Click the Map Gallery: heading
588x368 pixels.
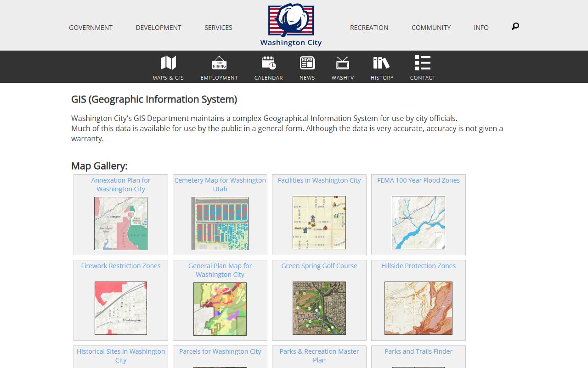tap(99, 166)
